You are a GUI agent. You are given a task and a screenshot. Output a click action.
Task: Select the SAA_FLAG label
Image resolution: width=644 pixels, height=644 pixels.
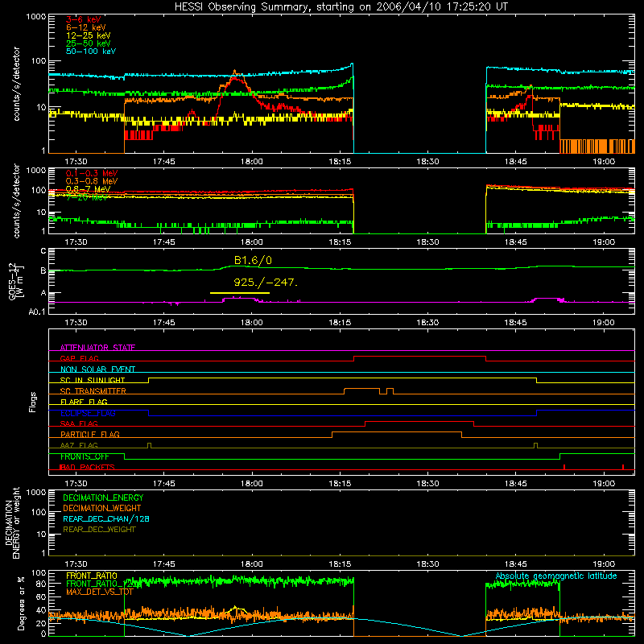(x=79, y=423)
